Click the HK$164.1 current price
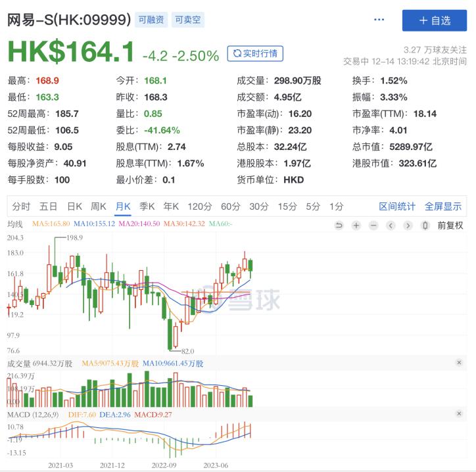476x472 pixels. [71, 51]
